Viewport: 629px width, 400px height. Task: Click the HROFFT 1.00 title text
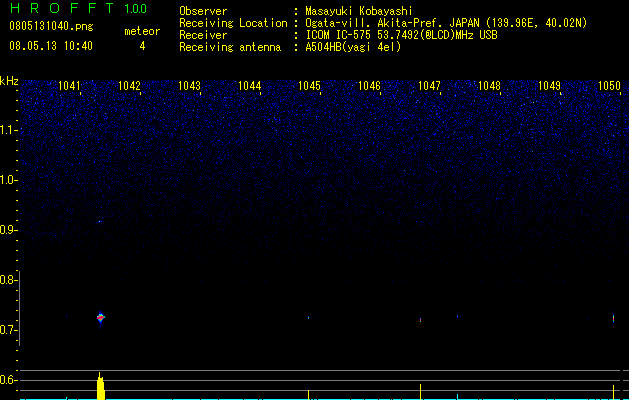[79, 8]
